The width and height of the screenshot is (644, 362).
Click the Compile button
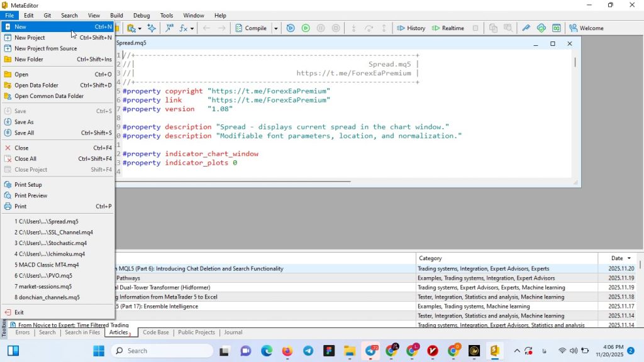pos(251,28)
